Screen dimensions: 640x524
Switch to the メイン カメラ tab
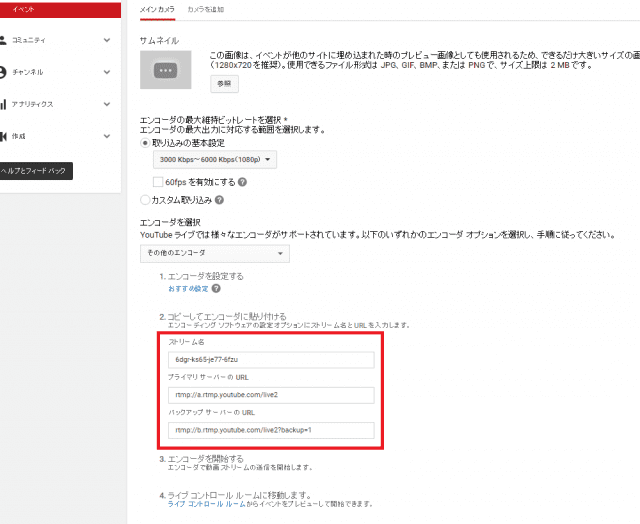pyautogui.click(x=157, y=9)
